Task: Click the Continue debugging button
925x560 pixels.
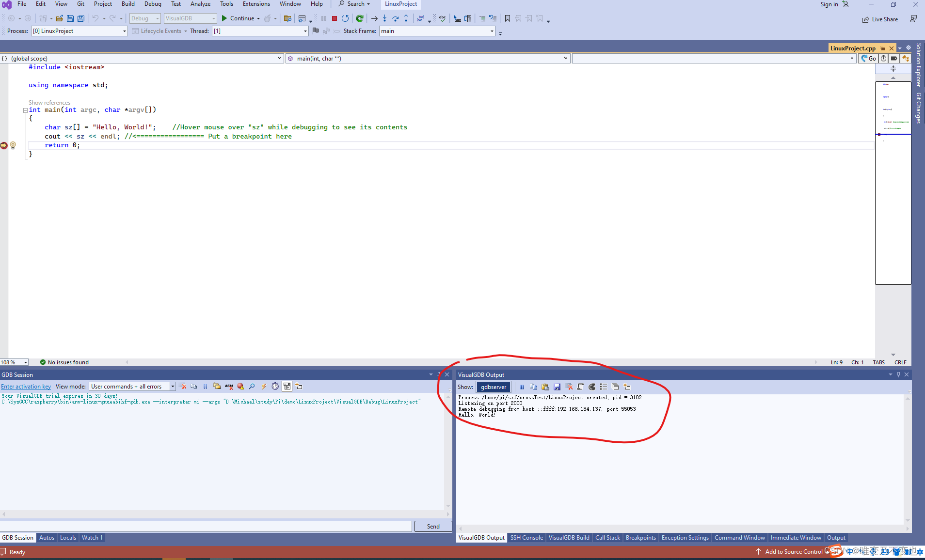Action: point(238,18)
